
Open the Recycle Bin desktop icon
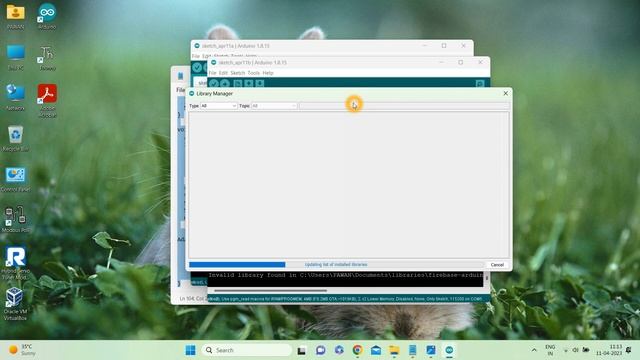pos(16,138)
